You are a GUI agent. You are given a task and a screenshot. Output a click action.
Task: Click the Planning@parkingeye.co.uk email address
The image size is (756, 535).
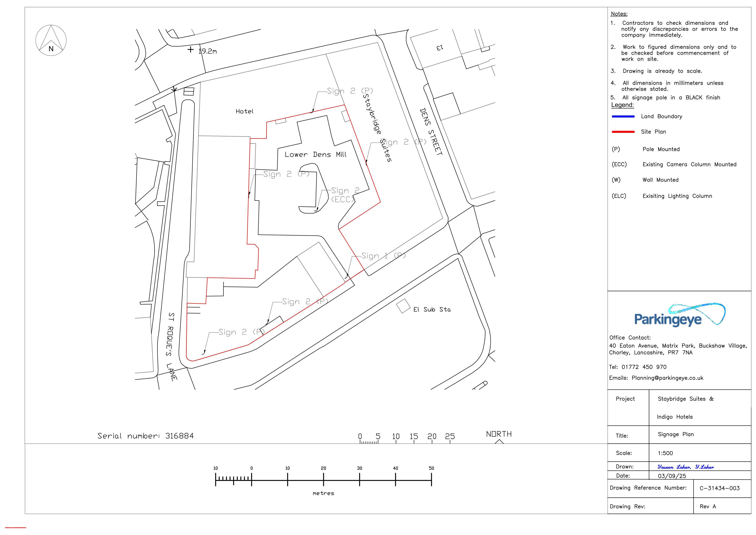667,378
